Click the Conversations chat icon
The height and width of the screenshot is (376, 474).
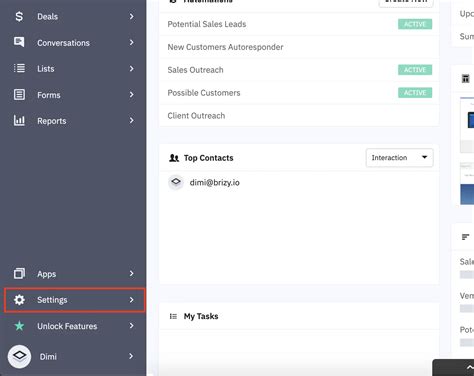pyautogui.click(x=19, y=42)
